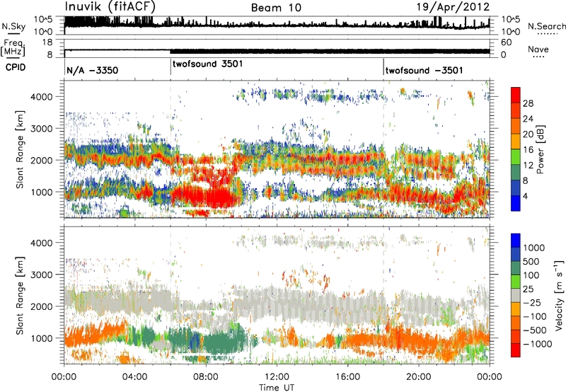Pick the top red segment of the power colorbar
Screen dimensions: 566x392
[516, 96]
